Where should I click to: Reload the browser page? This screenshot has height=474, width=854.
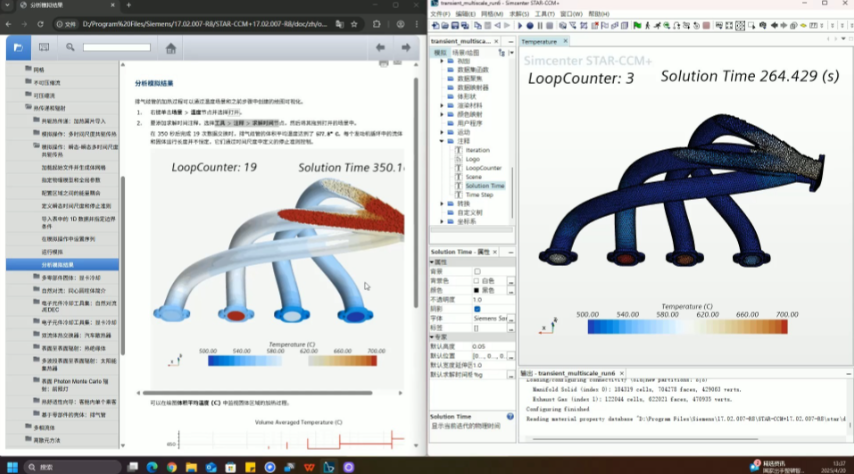[40, 23]
